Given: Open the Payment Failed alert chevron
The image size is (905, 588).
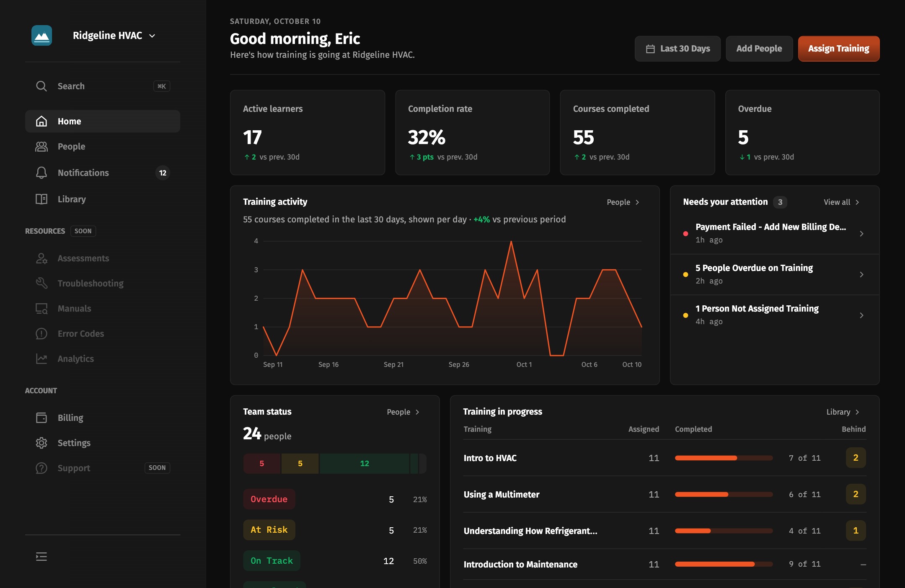Looking at the screenshot, I should (861, 234).
